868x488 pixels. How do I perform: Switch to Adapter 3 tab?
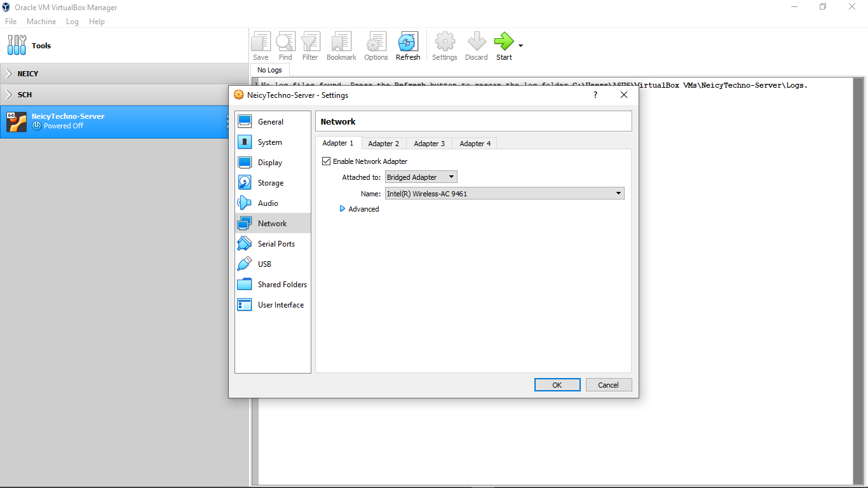[430, 144]
